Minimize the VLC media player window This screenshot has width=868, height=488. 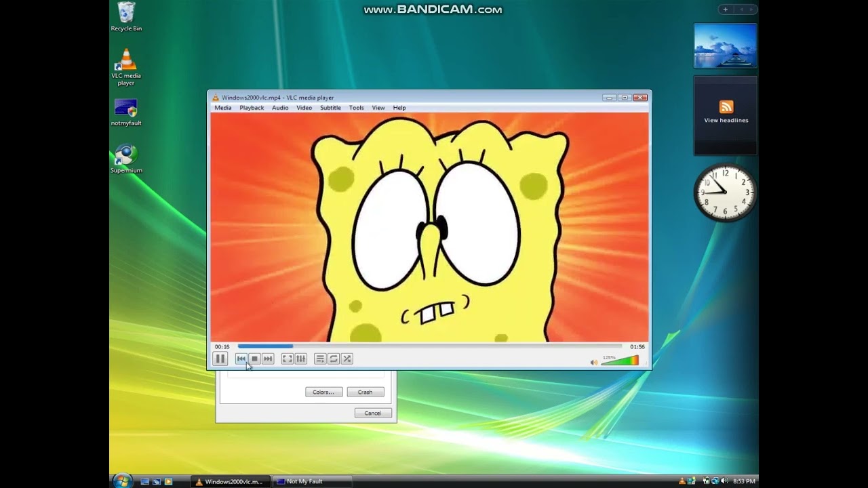click(609, 98)
